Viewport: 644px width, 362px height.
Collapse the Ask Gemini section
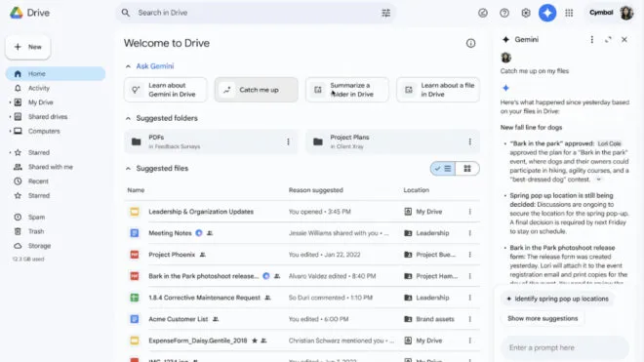(128, 66)
